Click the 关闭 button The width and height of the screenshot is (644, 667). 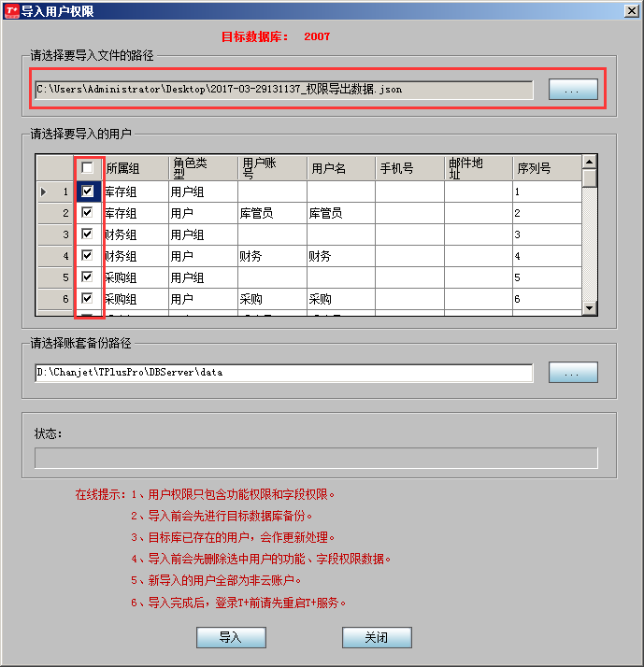[377, 637]
